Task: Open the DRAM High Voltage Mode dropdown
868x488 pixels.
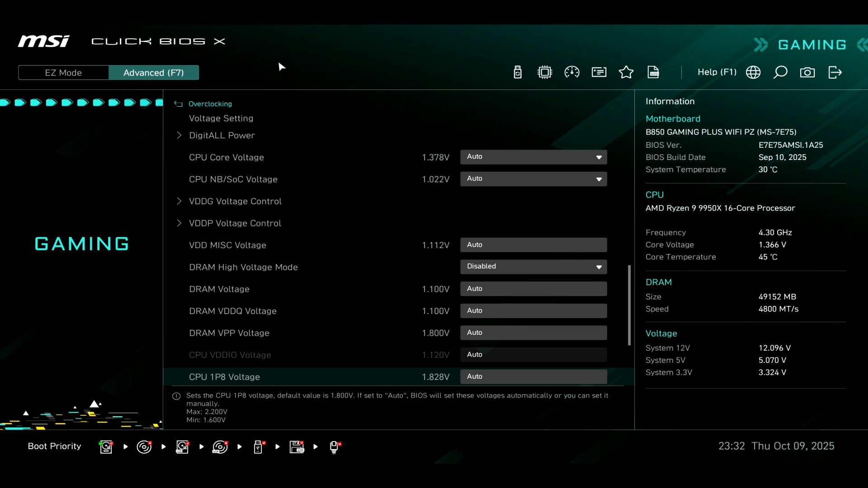Action: 533,267
